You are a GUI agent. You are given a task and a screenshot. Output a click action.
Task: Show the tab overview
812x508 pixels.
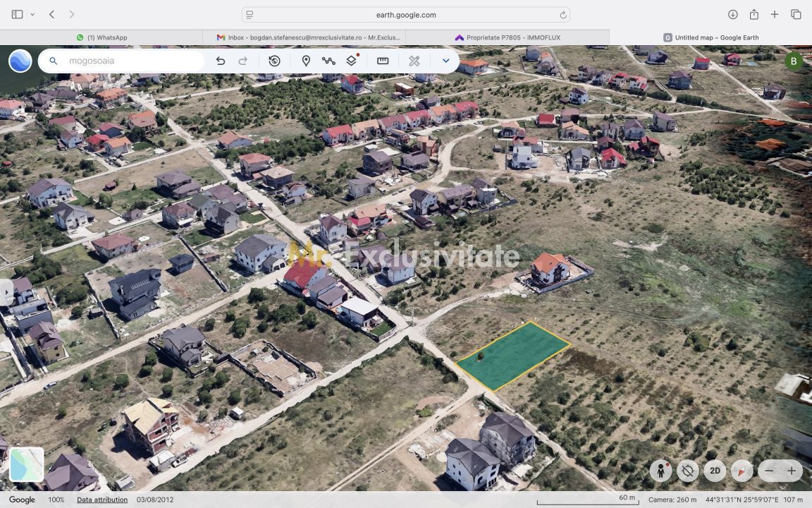click(x=795, y=15)
